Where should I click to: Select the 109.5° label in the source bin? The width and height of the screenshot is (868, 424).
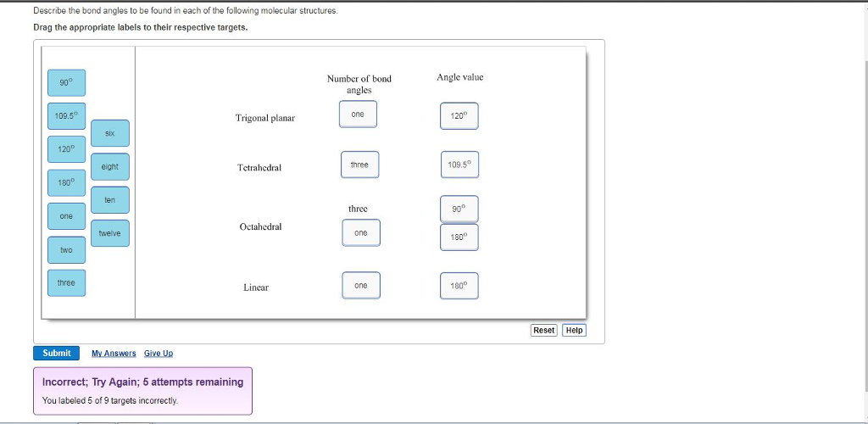(66, 116)
